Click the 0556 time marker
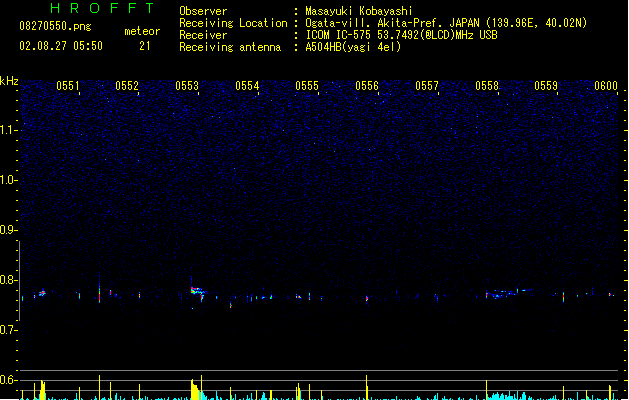Screen dimensions: 629x400 pos(367,86)
